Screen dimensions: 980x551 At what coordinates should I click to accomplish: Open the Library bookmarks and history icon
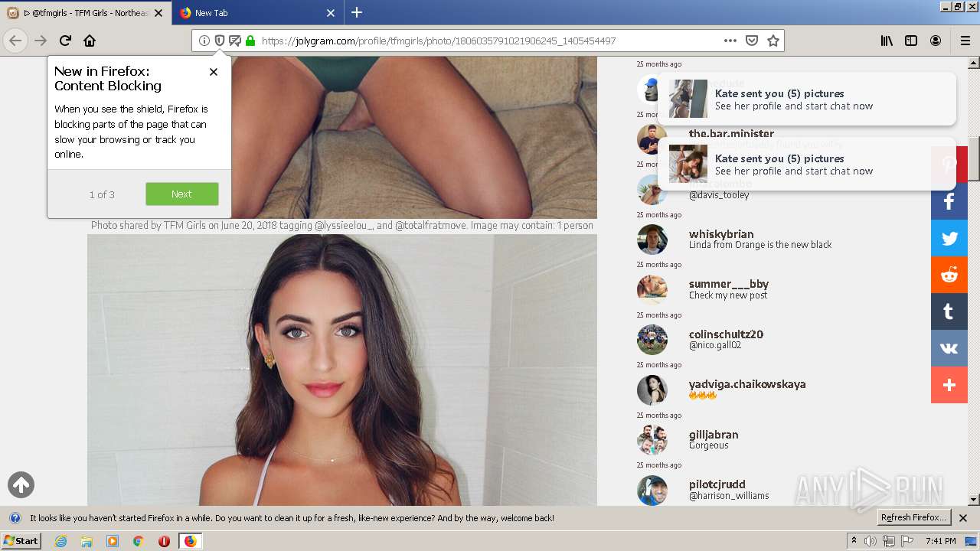pos(887,41)
